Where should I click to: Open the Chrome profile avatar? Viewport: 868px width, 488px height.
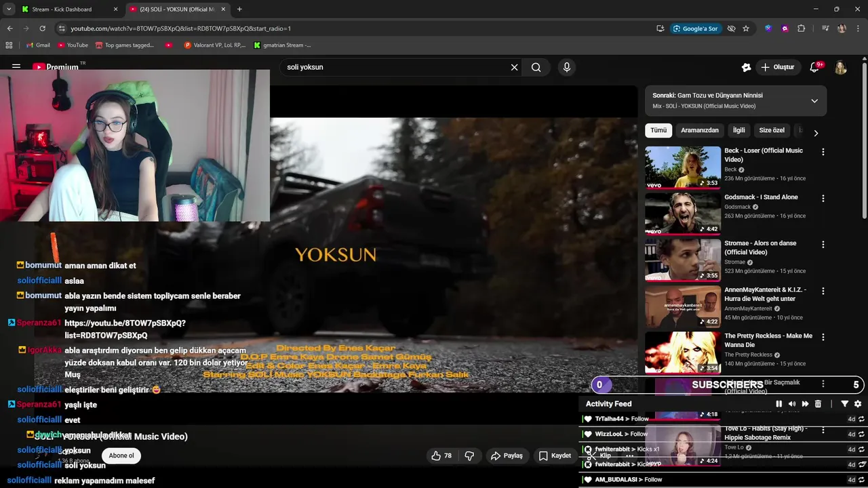click(x=842, y=28)
